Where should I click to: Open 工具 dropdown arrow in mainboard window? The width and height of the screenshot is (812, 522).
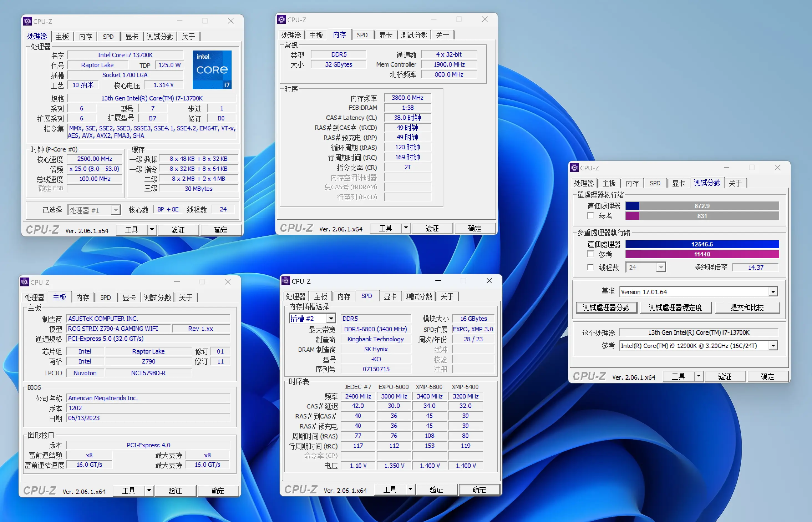pyautogui.click(x=149, y=490)
